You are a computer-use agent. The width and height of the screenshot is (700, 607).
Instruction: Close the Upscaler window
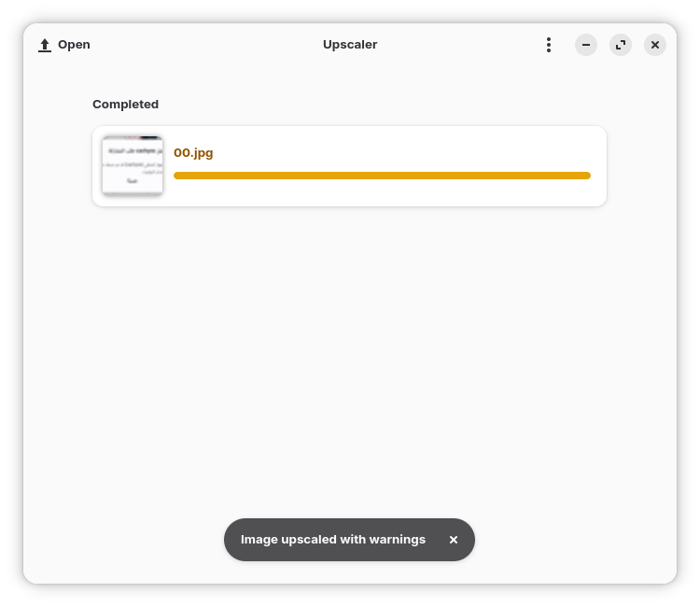pyautogui.click(x=655, y=45)
